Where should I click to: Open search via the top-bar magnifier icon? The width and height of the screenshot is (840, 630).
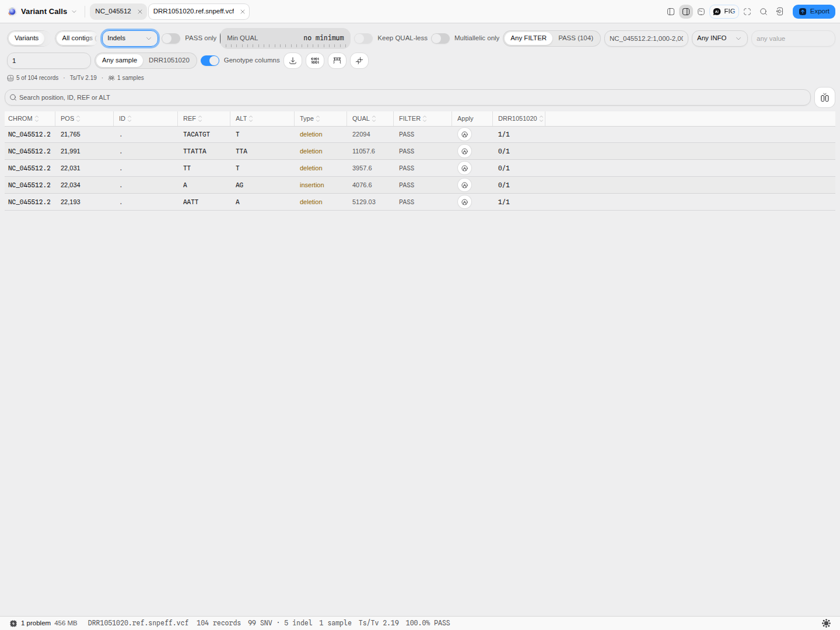[764, 12]
